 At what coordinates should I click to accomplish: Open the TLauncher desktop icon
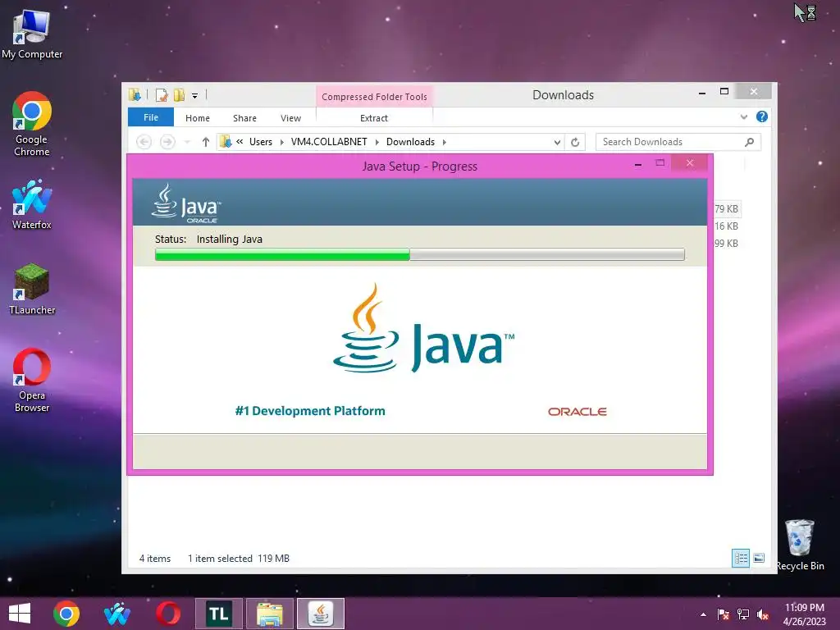coord(32,290)
